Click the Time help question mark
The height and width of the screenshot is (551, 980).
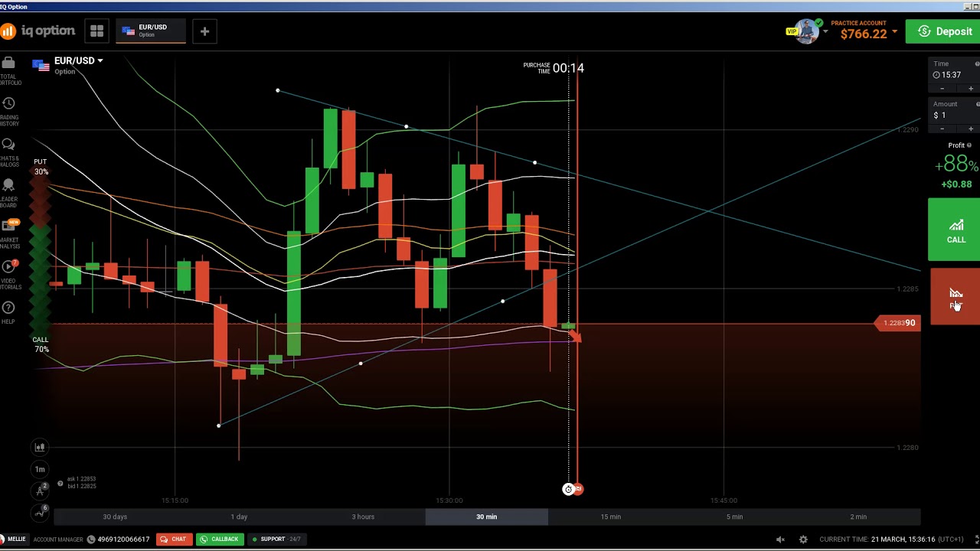[x=977, y=64]
